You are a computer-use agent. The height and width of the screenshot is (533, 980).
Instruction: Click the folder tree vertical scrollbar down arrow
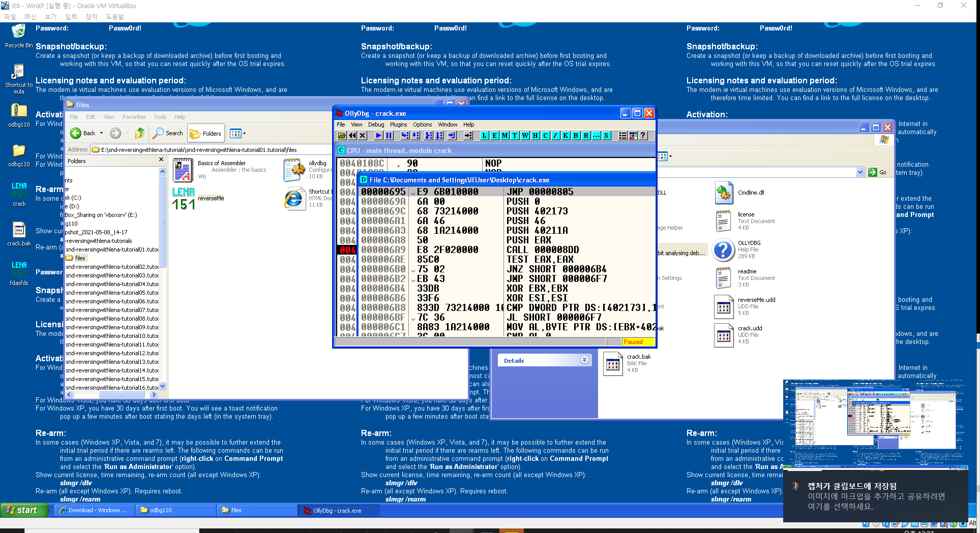click(x=163, y=386)
